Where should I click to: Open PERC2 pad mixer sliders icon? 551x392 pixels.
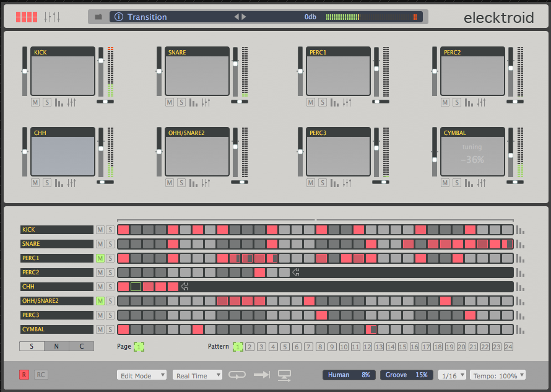pyautogui.click(x=481, y=102)
